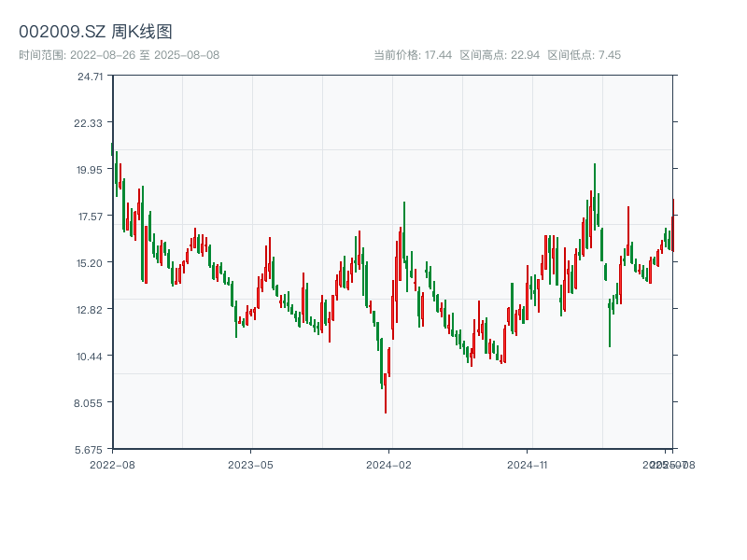Click the 2024-11 x-axis date label
Image resolution: width=747 pixels, height=560 pixels.
pos(528,464)
